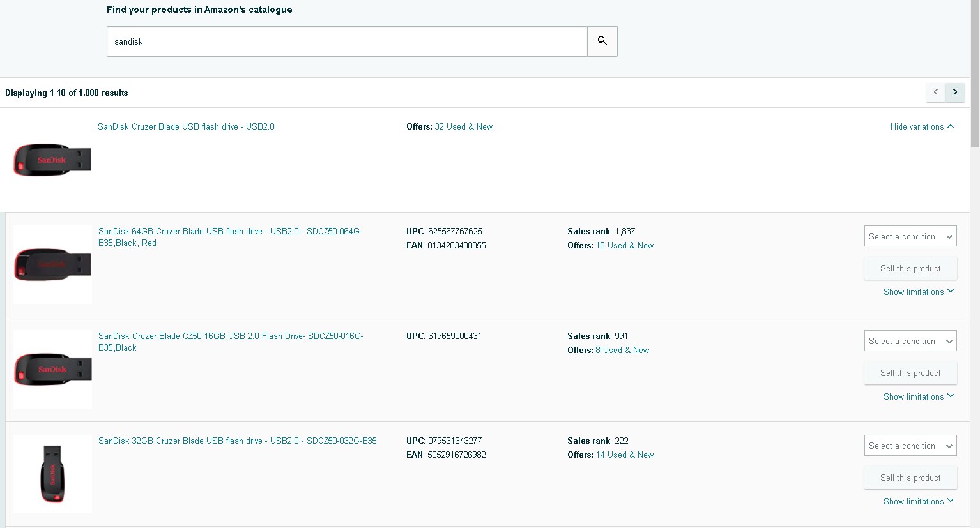The height and width of the screenshot is (528, 980).
Task: Select UPC value 619659000431
Action: click(455, 336)
